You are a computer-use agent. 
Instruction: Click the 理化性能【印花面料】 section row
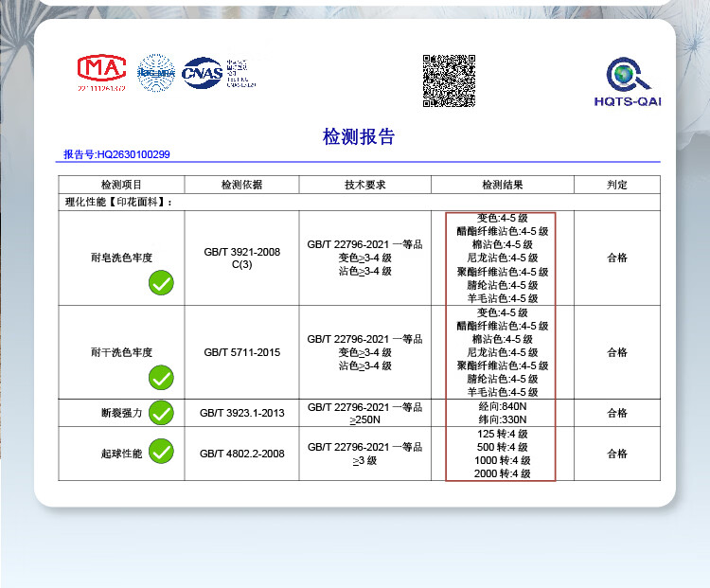pos(119,202)
